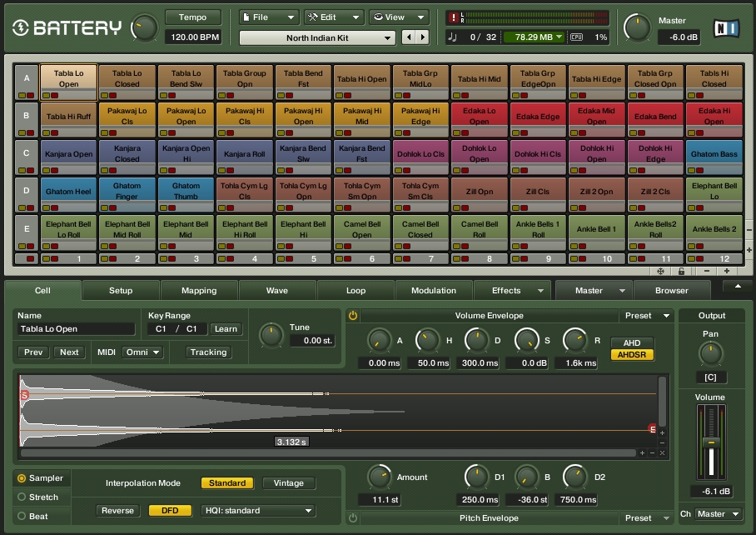Click the Next cell button

pos(69,352)
